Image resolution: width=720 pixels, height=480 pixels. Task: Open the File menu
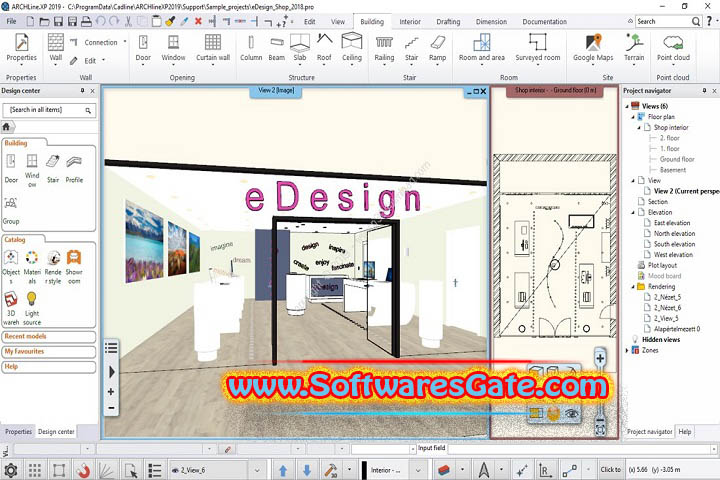coord(11,21)
